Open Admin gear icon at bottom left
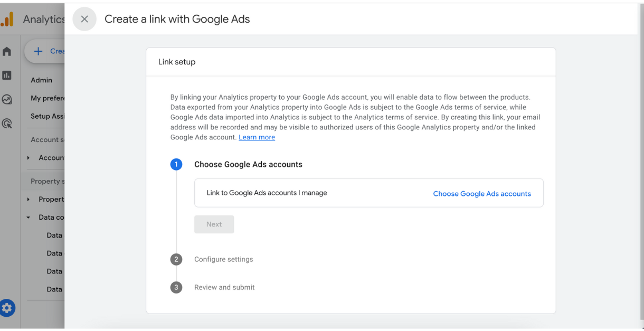Viewport: 644px width, 331px height. click(x=7, y=308)
